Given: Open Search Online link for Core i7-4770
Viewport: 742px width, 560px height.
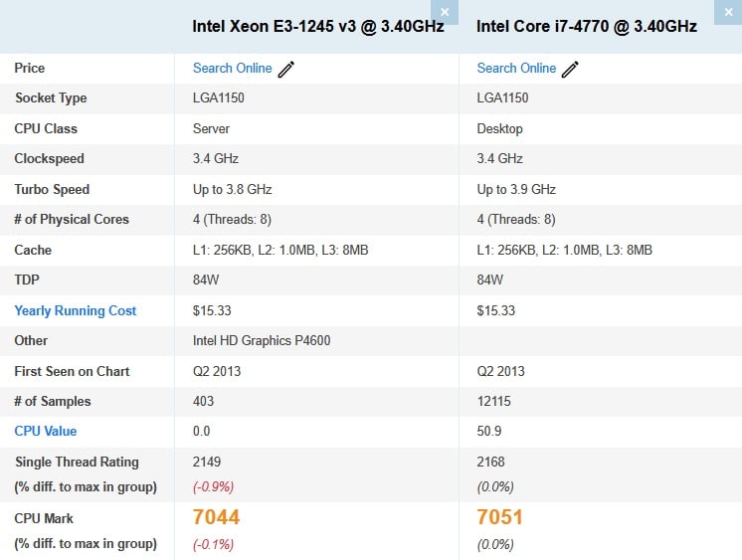Looking at the screenshot, I should click(x=516, y=69).
